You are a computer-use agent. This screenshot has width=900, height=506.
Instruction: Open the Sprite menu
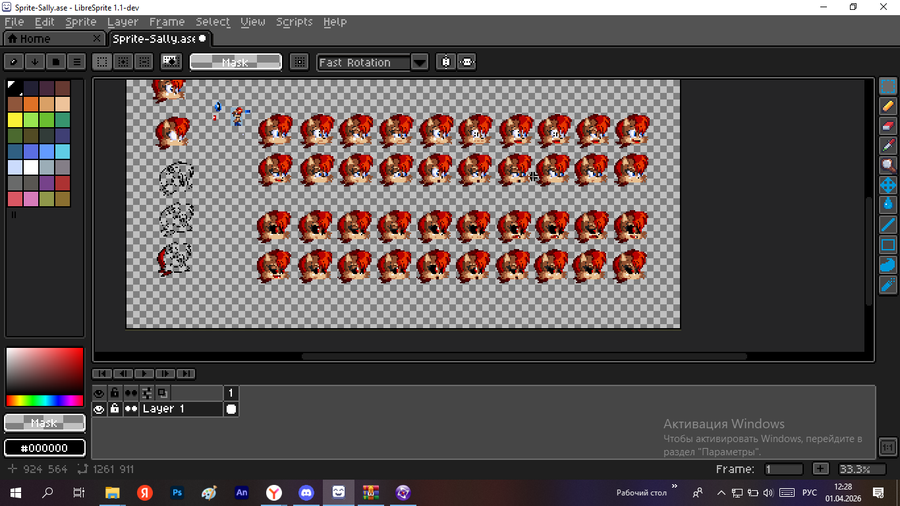80,22
